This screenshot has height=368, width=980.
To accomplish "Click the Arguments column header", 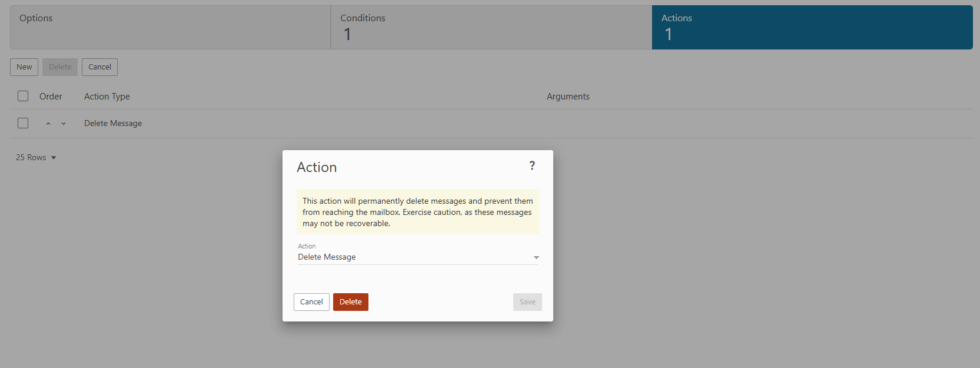I will [x=567, y=97].
